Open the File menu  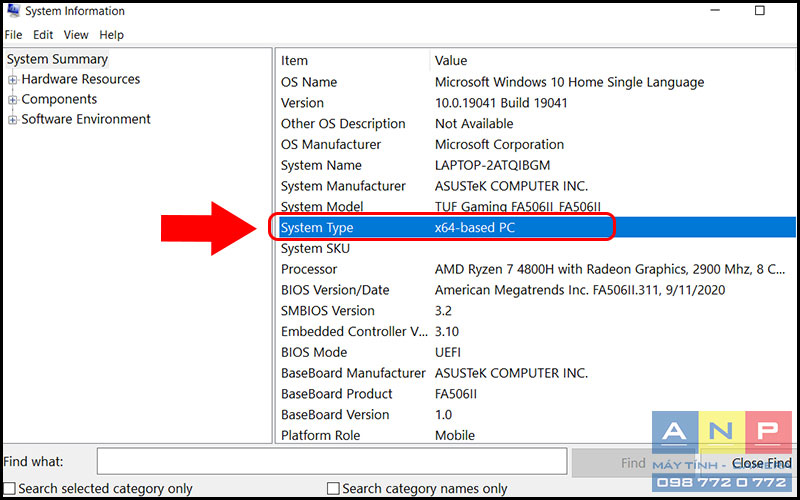tap(13, 35)
